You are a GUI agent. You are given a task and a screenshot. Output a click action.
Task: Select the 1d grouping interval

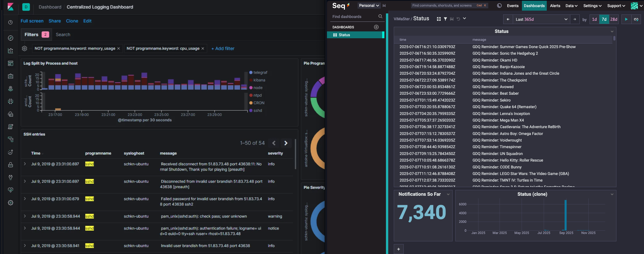(x=594, y=19)
